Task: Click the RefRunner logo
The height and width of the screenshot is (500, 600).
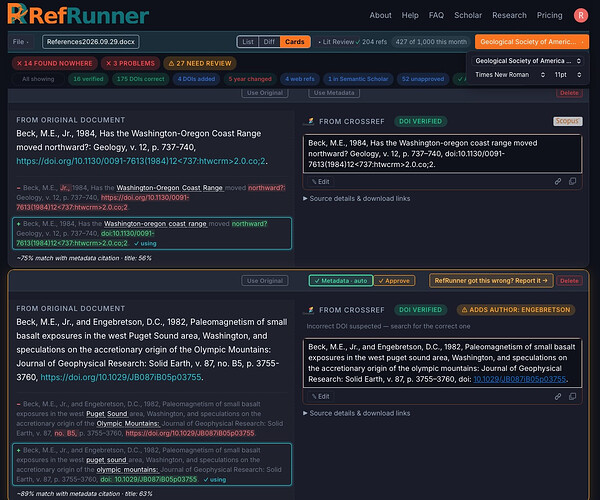Action: click(x=78, y=15)
